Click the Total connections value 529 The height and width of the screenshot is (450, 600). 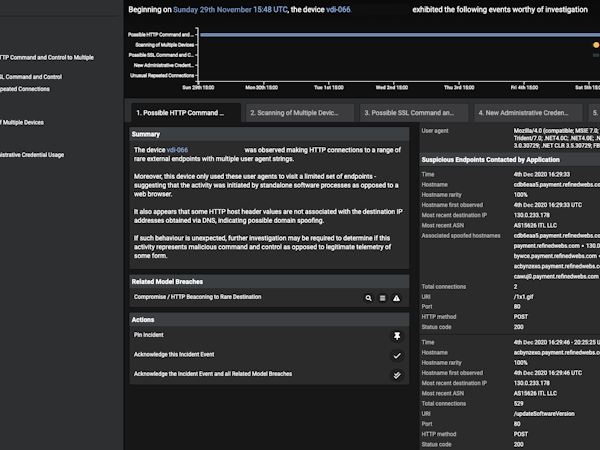(x=518, y=404)
